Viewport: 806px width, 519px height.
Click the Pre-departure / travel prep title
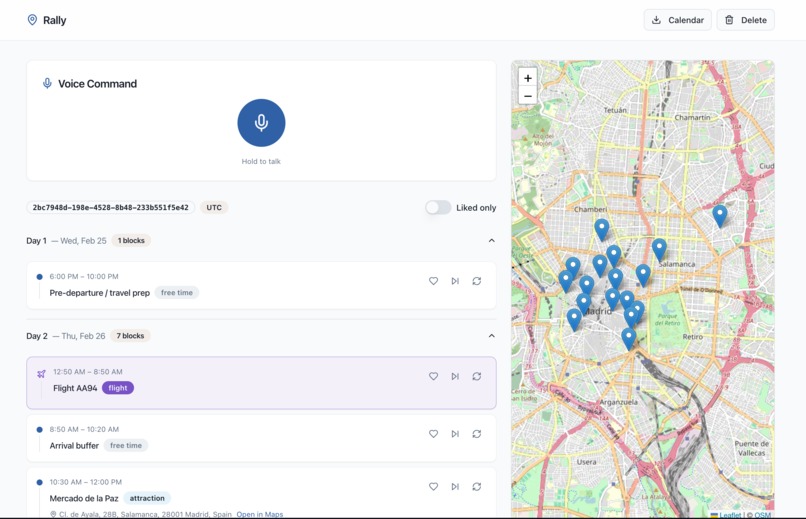(x=100, y=292)
